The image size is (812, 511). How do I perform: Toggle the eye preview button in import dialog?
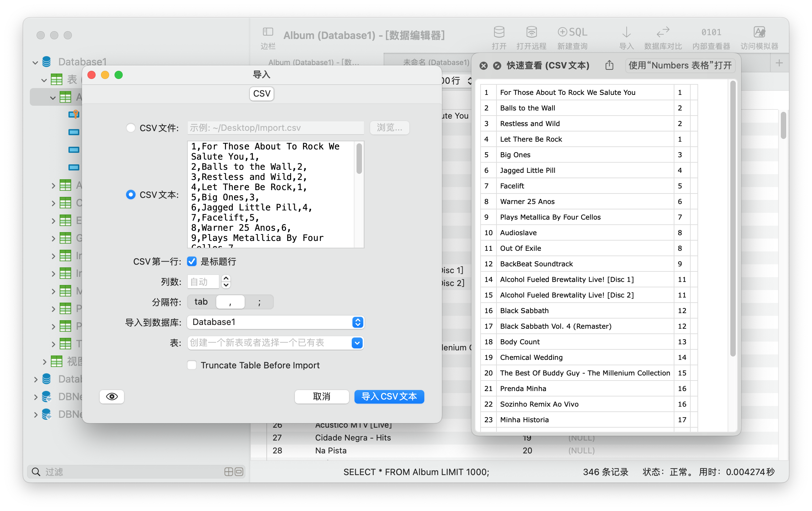(112, 396)
